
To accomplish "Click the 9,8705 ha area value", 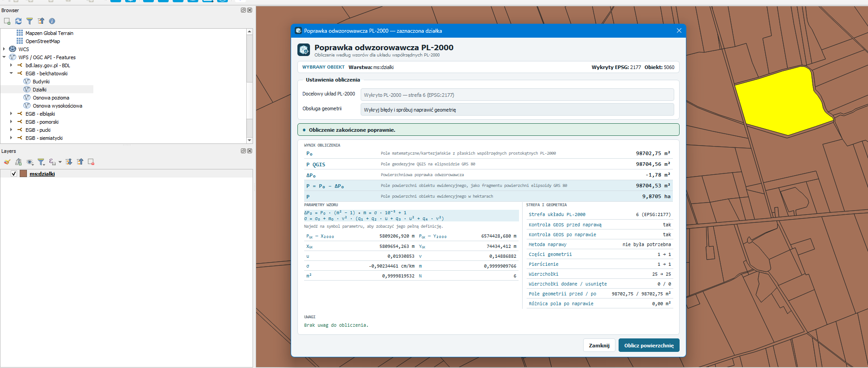I will click(656, 196).
